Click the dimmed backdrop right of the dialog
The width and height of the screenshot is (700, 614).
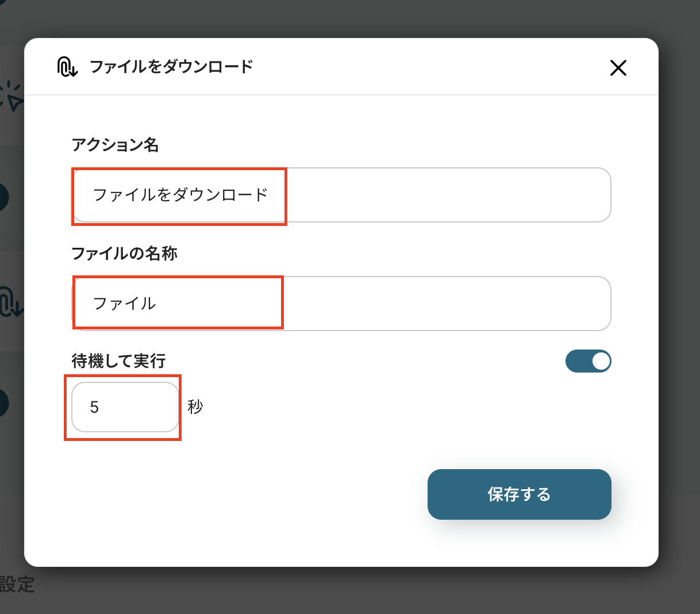(x=679, y=287)
